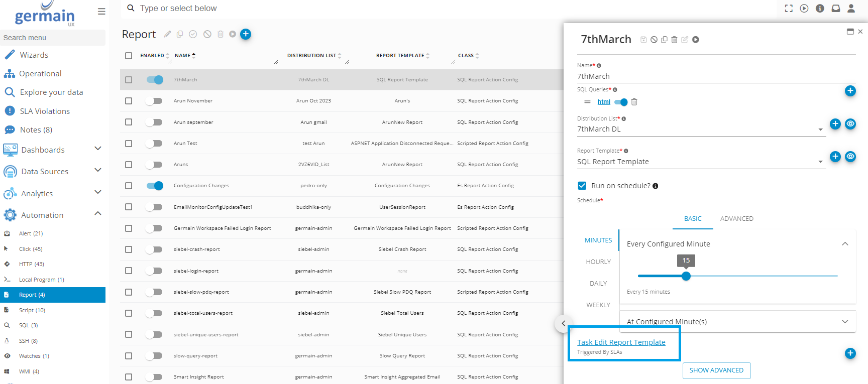The image size is (868, 384).
Task: Delete the html SQL query
Action: click(634, 102)
